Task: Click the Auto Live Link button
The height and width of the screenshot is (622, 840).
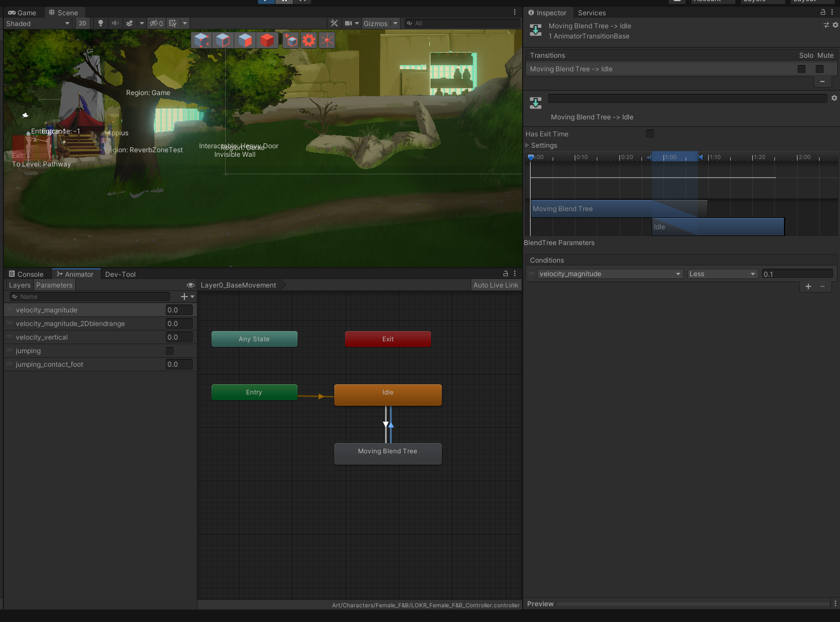Action: pyautogui.click(x=496, y=285)
